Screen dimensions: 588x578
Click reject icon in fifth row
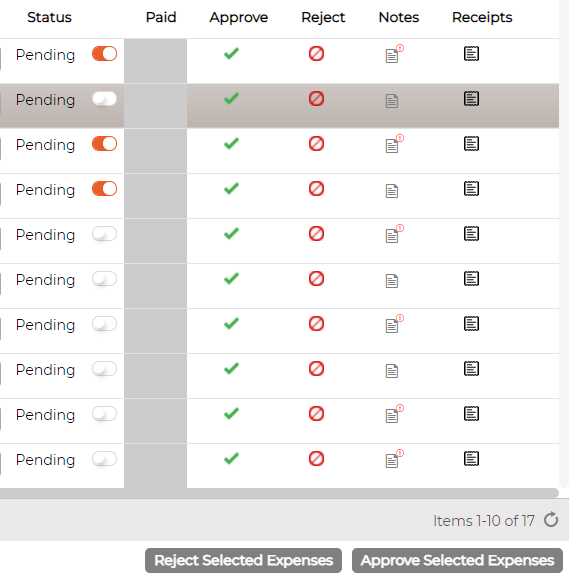(x=316, y=234)
